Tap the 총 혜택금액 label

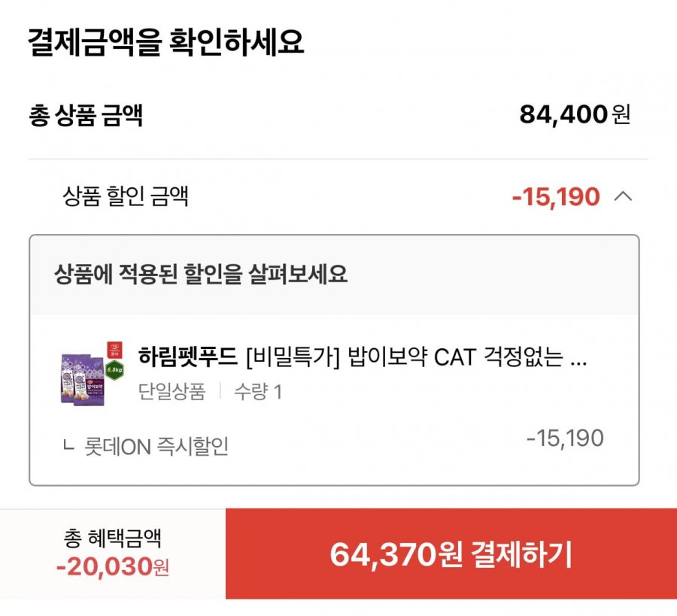pos(113,539)
